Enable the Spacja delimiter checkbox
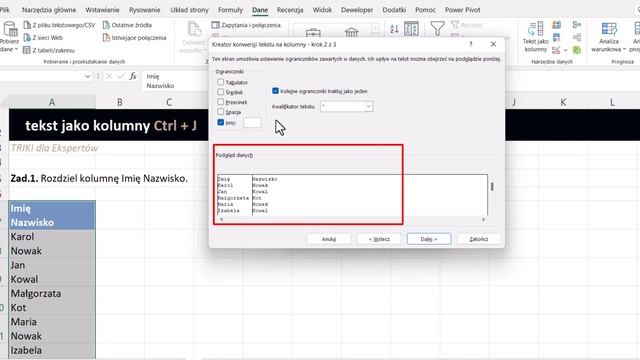 click(x=221, y=111)
